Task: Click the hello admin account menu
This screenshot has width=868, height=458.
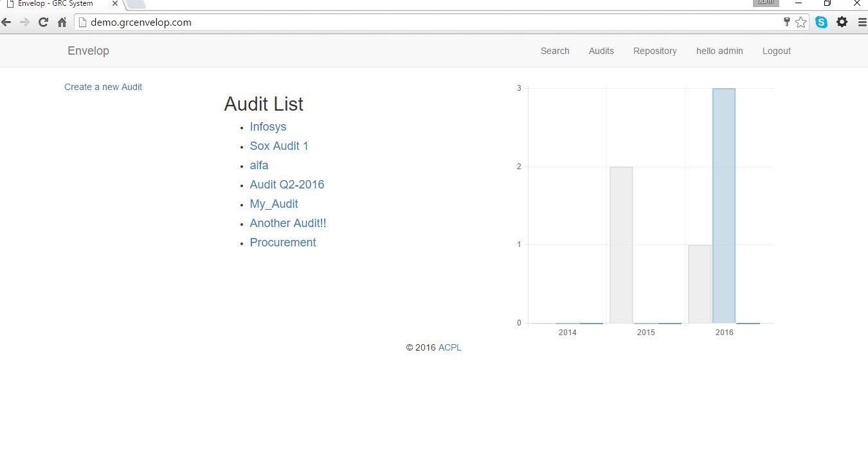Action: point(719,51)
